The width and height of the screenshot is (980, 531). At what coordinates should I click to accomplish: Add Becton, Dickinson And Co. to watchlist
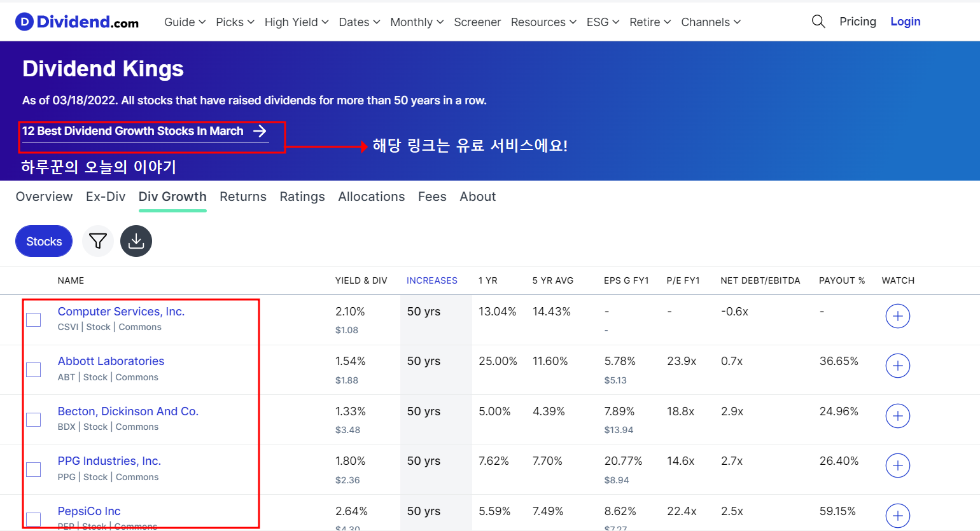(x=898, y=416)
